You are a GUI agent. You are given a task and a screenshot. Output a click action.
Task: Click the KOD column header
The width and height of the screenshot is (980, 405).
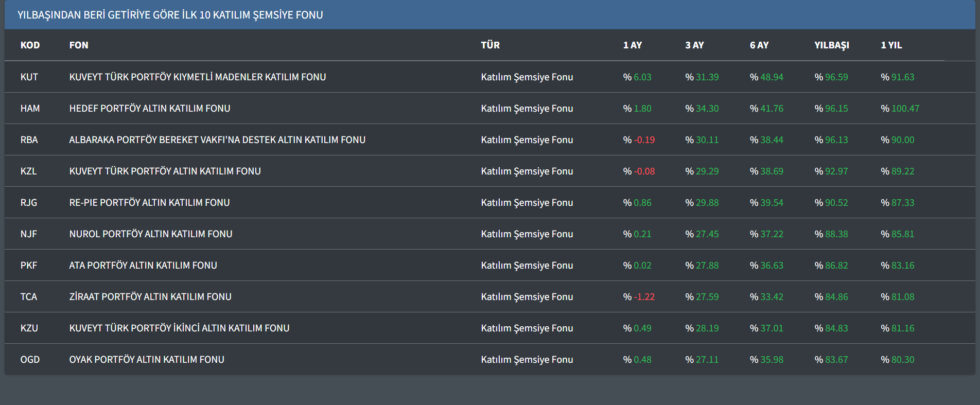pyautogui.click(x=30, y=45)
